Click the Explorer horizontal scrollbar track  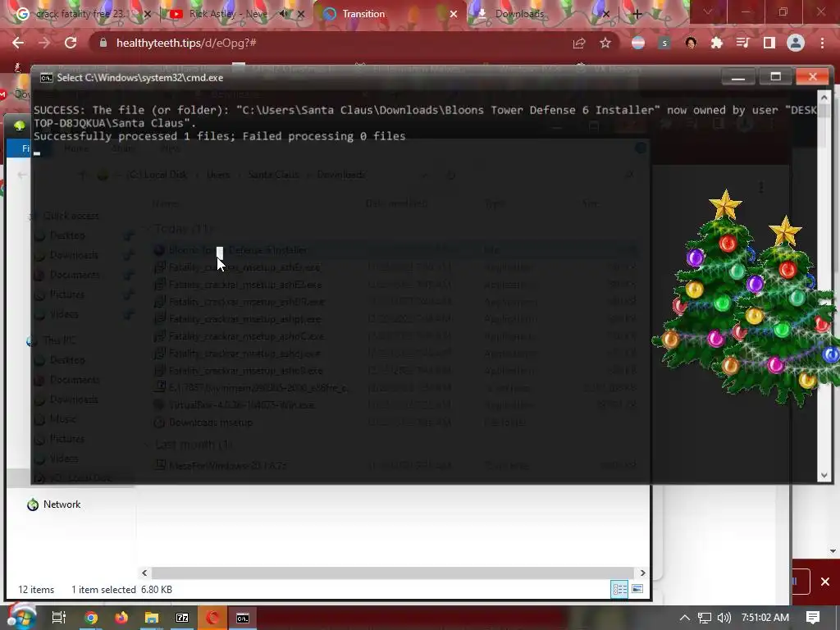click(393, 573)
